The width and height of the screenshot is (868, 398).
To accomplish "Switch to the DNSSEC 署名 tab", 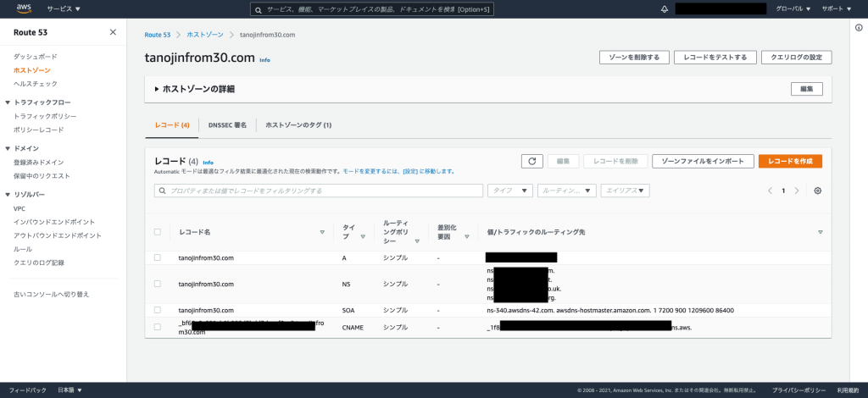I will [x=227, y=125].
